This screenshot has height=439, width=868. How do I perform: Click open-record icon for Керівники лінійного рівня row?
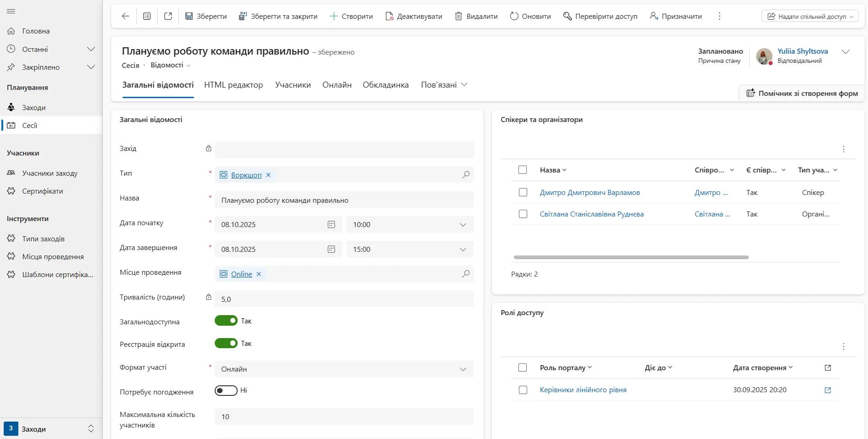[828, 390]
